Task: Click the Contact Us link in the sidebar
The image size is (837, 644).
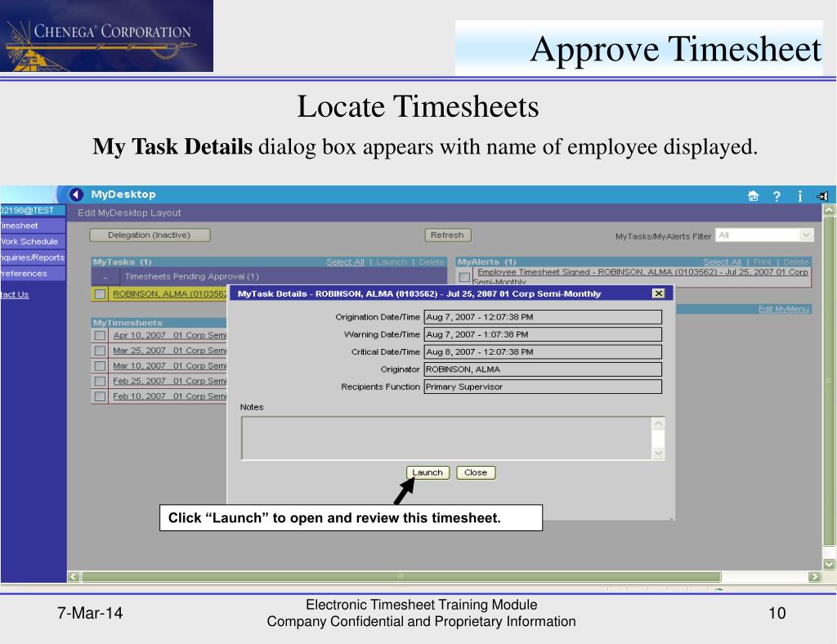Action: pos(15,294)
